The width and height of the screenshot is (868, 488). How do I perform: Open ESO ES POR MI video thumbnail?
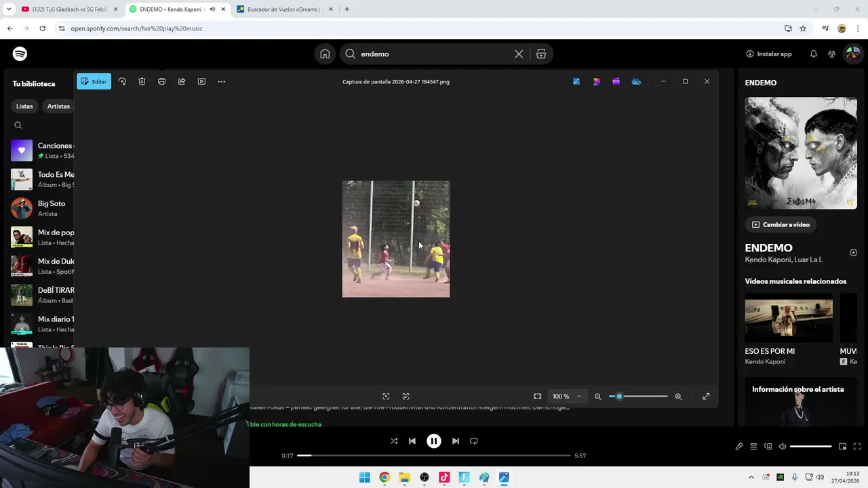tap(789, 318)
